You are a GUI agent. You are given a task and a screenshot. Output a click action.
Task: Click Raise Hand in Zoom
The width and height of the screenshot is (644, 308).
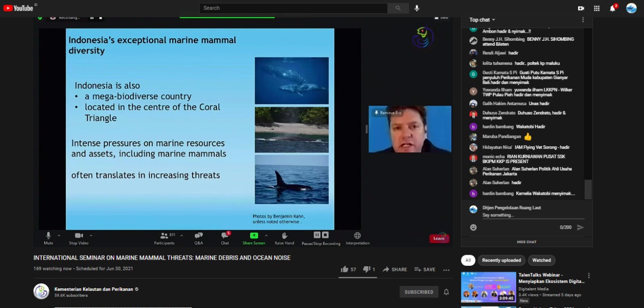[x=284, y=238]
